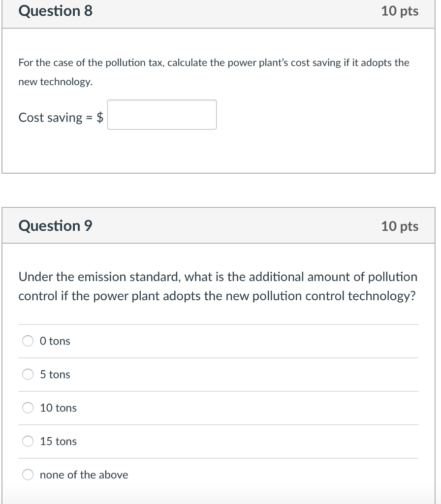Click the "Question 9" heading
441x504 pixels.
tap(55, 225)
